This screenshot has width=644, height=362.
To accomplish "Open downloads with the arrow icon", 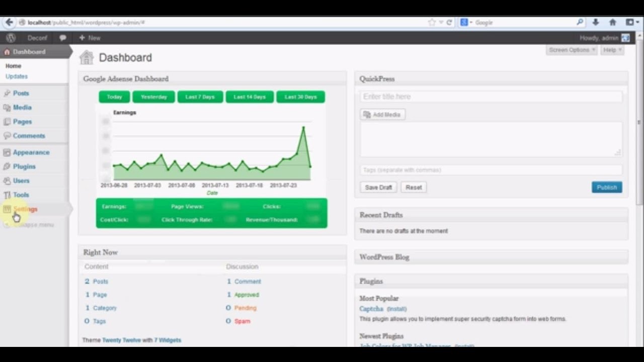I will [596, 22].
